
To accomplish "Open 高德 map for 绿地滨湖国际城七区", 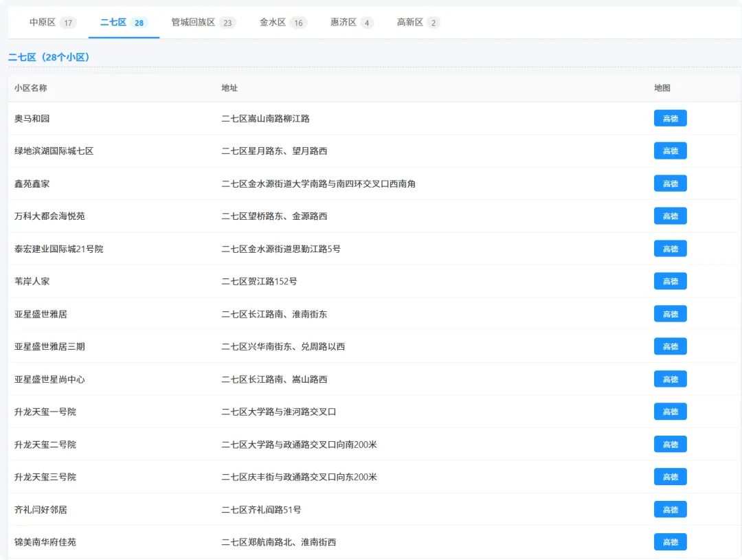I will pyautogui.click(x=670, y=151).
